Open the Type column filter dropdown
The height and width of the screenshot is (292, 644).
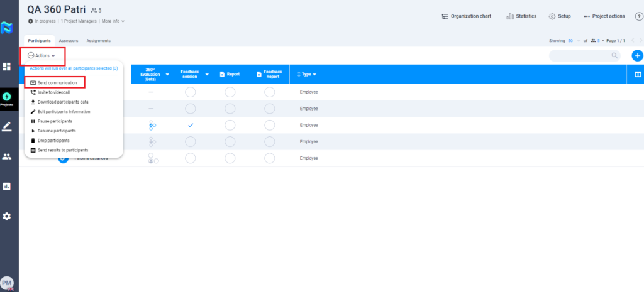(306, 75)
